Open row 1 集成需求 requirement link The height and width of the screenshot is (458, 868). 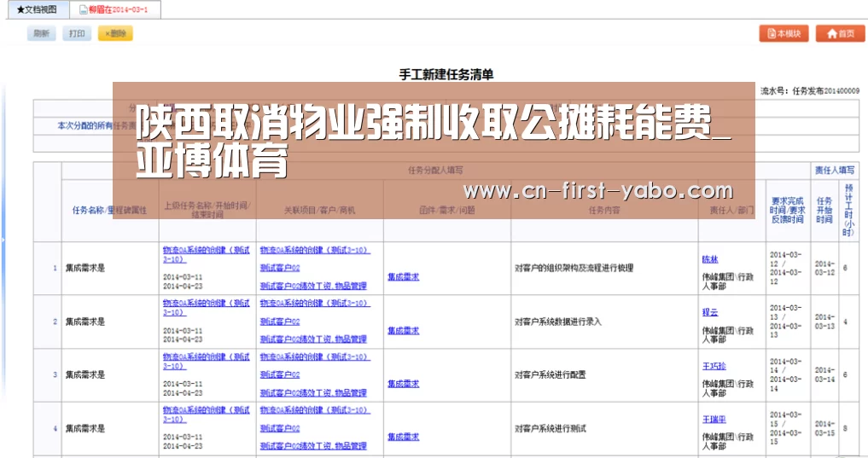pyautogui.click(x=403, y=276)
